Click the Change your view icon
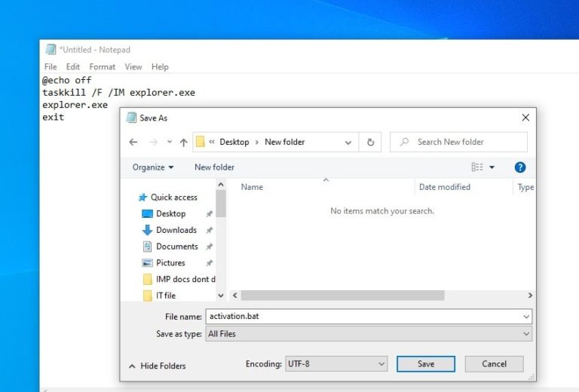The image size is (579, 392). pyautogui.click(x=477, y=167)
